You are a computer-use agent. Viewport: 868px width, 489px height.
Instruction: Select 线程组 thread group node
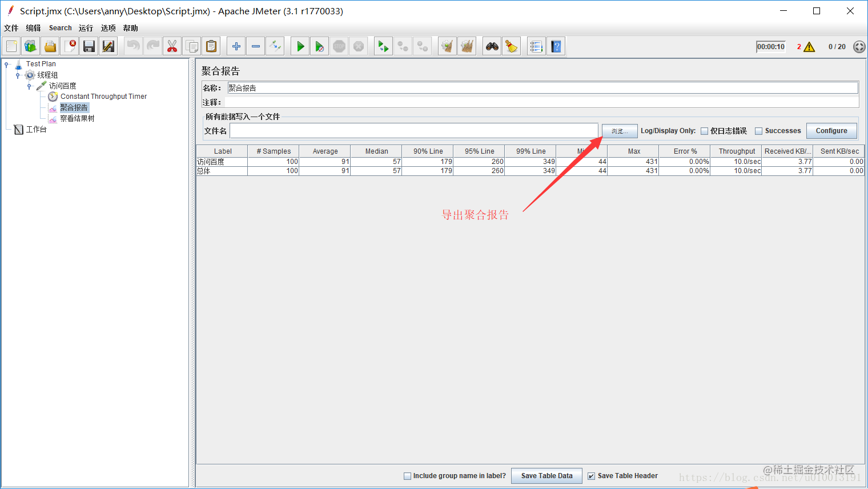[47, 75]
